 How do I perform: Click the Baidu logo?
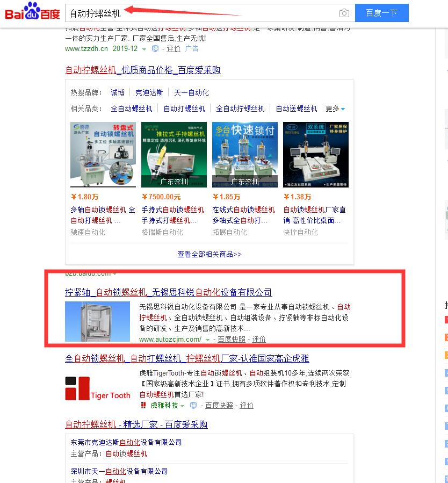[32, 11]
